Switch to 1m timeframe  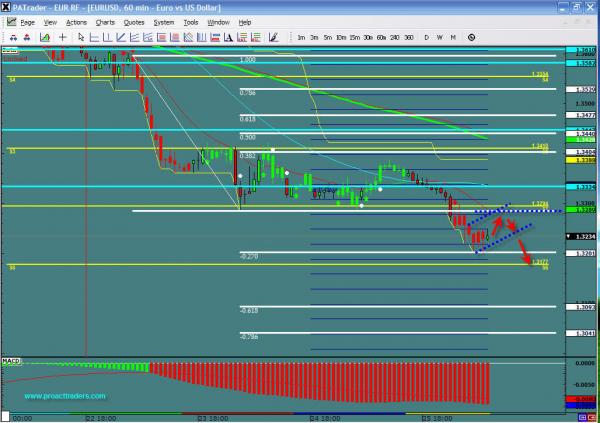point(300,37)
